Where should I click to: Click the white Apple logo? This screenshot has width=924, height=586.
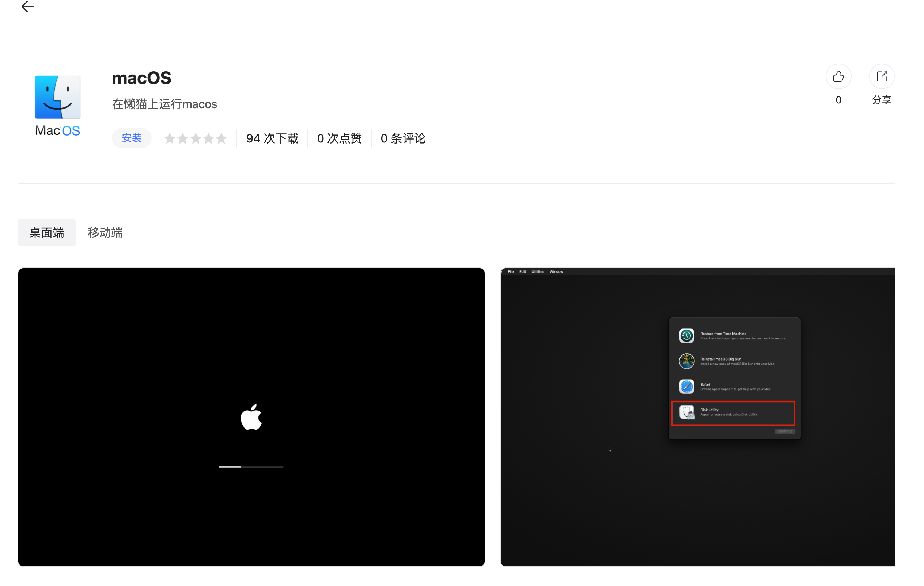pos(251,417)
